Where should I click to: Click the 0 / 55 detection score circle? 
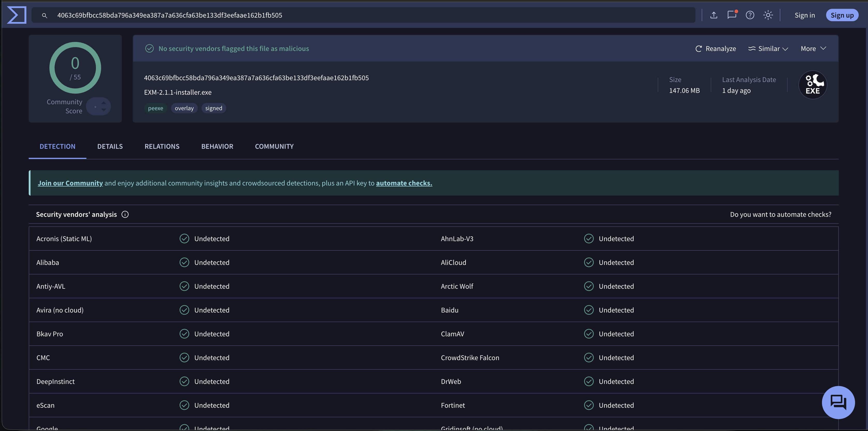click(75, 68)
